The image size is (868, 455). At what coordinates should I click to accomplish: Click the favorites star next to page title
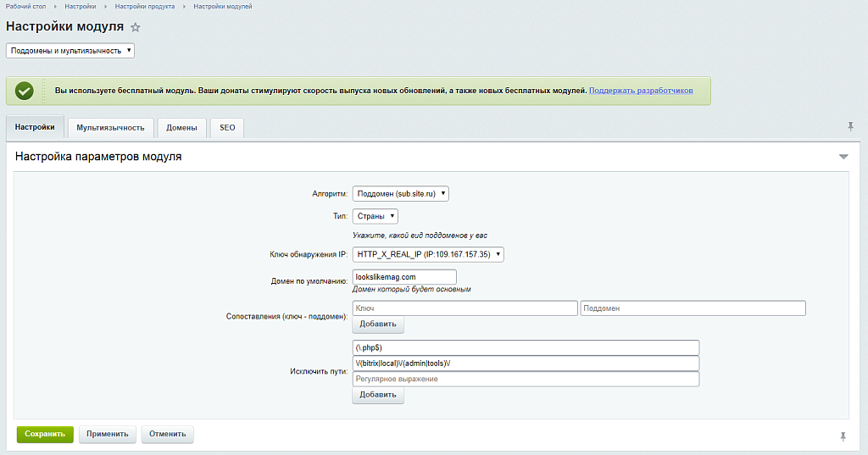point(136,27)
